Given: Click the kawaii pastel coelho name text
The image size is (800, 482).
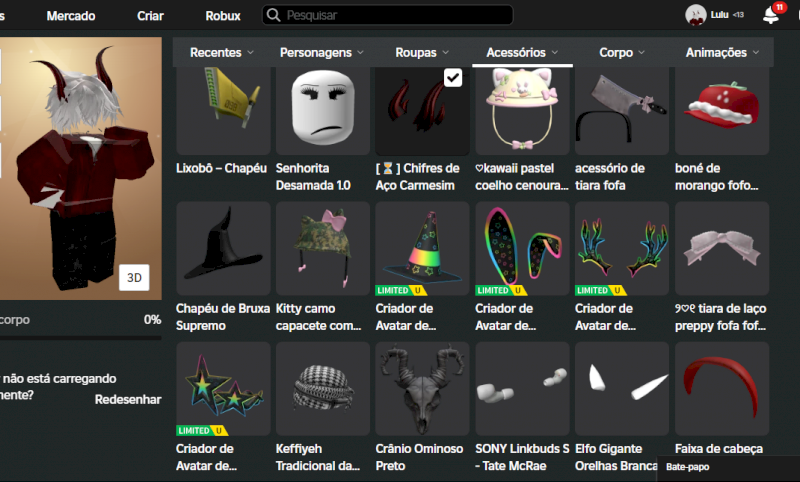Looking at the screenshot, I should point(521,176).
